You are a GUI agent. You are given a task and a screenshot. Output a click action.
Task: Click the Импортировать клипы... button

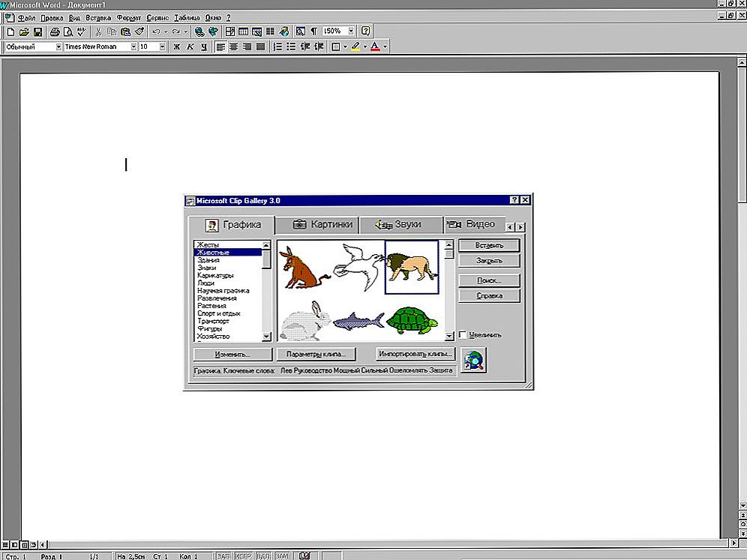[x=415, y=354]
